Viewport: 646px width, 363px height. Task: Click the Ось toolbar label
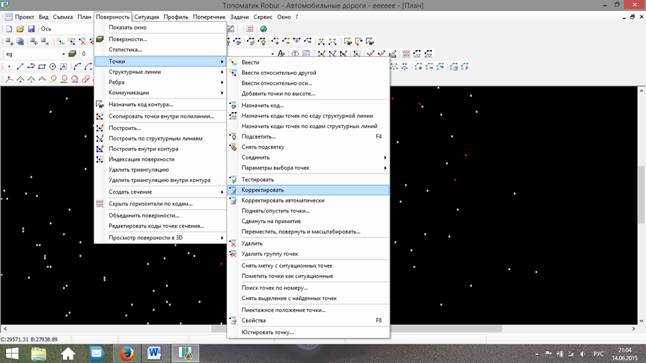coord(46,29)
